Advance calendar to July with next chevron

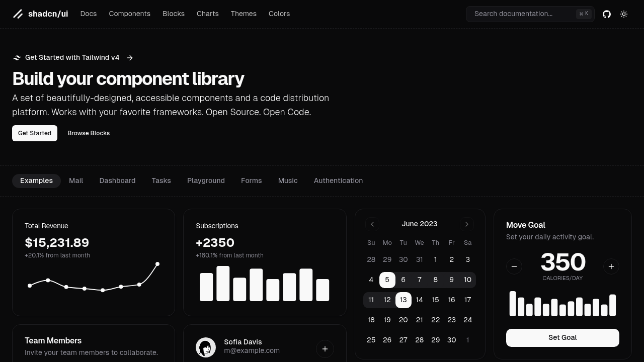point(467,224)
